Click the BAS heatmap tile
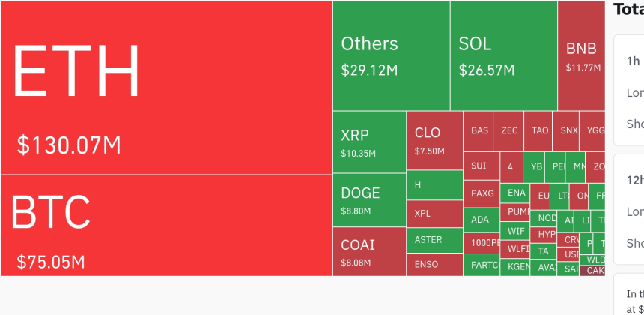 coord(479,130)
